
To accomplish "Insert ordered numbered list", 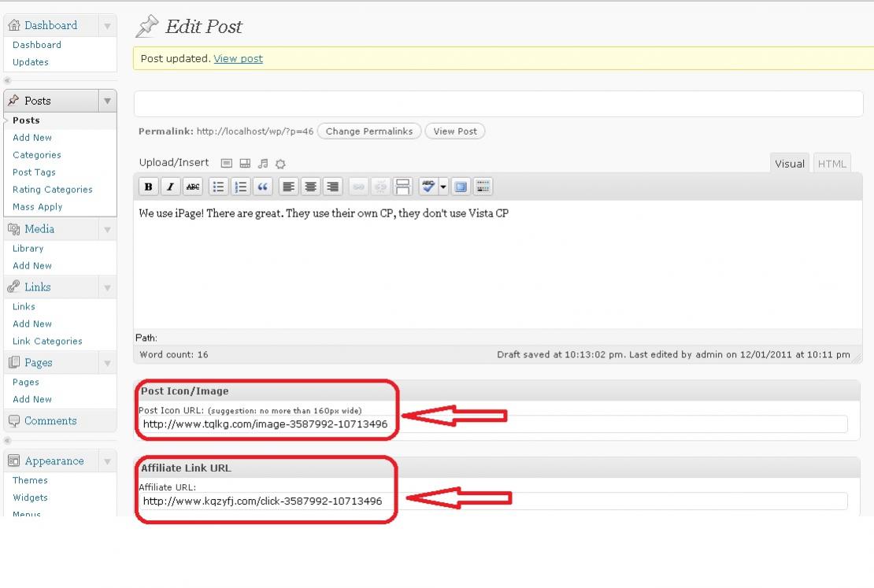I will point(241,187).
